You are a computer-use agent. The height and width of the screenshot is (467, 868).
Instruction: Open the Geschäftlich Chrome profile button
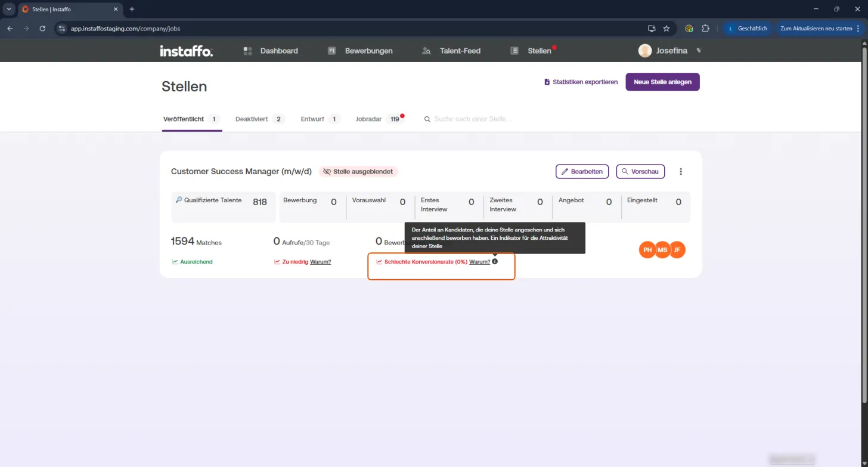tap(748, 28)
